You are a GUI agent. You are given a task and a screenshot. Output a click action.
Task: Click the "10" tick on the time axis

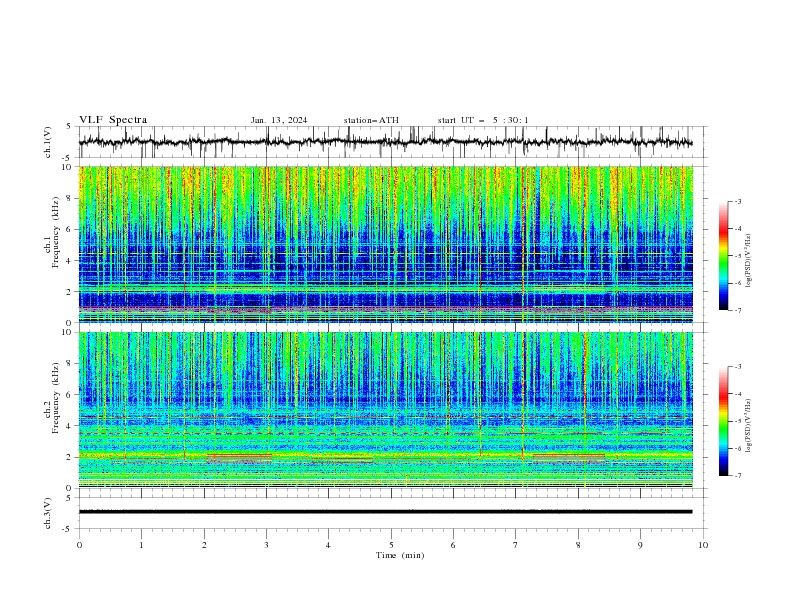click(703, 545)
